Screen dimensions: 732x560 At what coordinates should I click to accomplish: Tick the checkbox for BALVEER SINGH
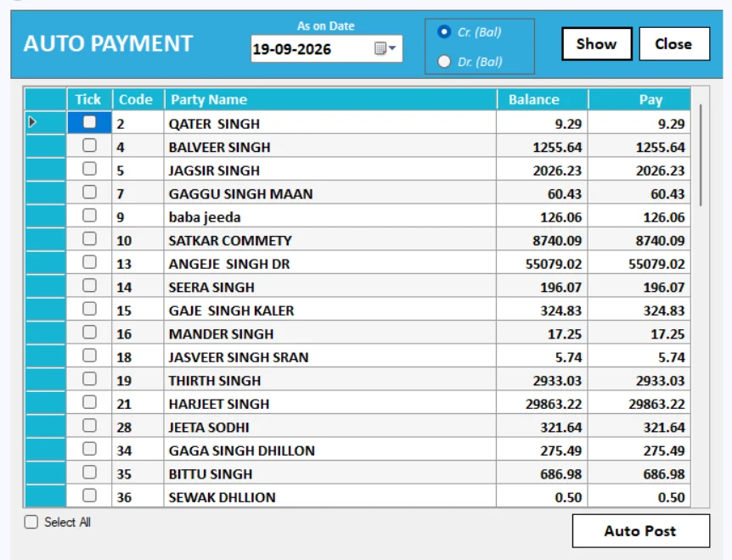[x=89, y=145]
